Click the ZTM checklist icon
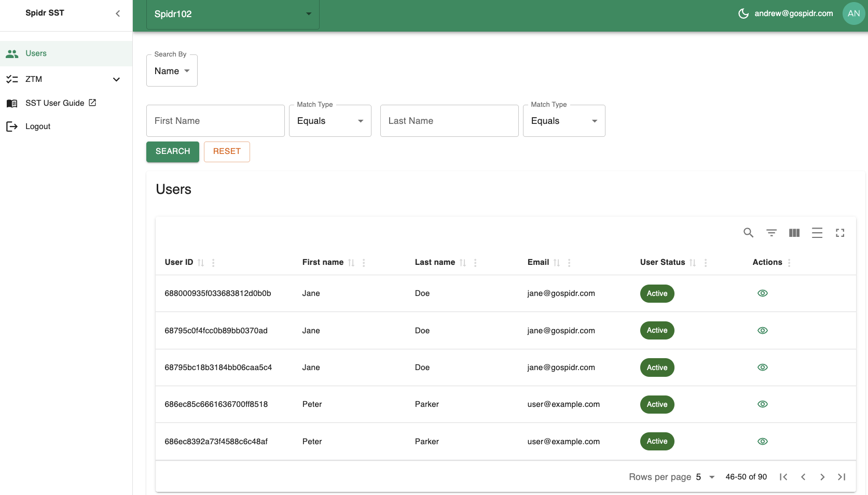The height and width of the screenshot is (495, 868). pyautogui.click(x=12, y=79)
